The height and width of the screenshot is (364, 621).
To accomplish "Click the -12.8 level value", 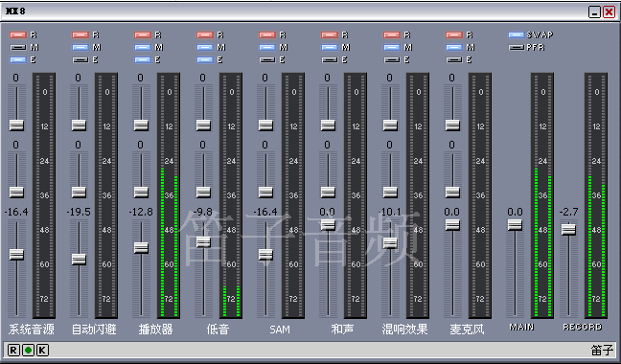I will [x=141, y=212].
